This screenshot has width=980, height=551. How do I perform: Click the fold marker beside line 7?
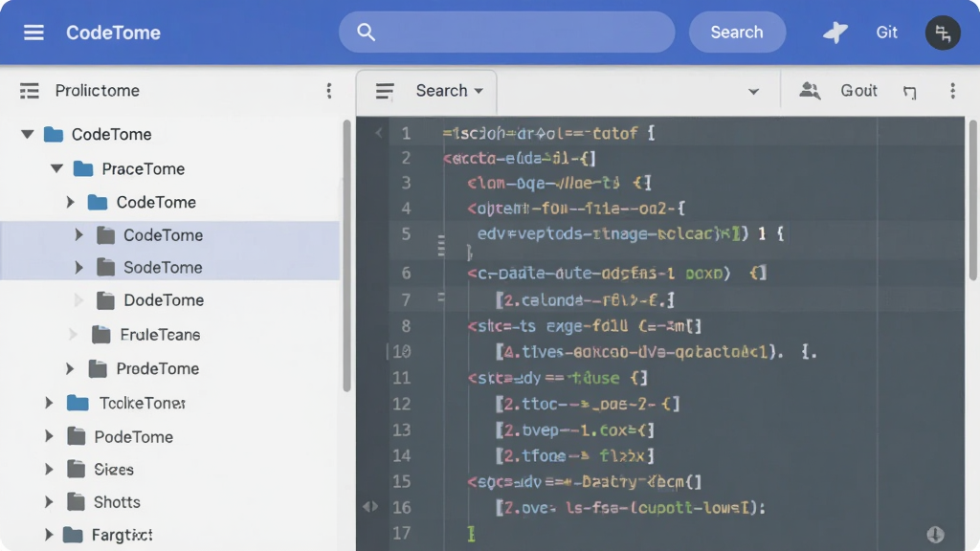coord(441,298)
